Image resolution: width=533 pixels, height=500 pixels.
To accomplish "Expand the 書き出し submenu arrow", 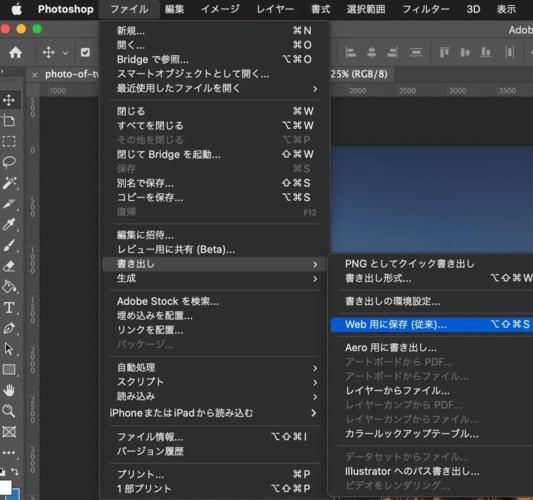I will click(x=315, y=264).
